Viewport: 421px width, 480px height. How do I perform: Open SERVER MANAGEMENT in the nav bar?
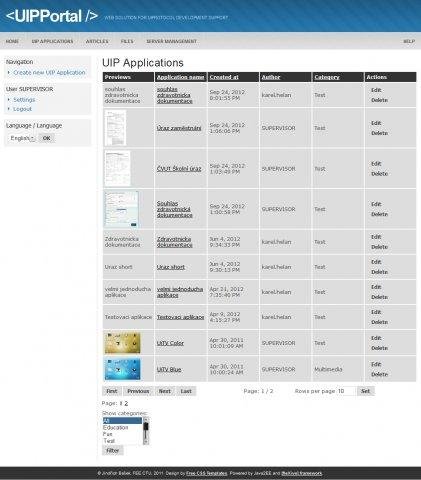tap(171, 41)
